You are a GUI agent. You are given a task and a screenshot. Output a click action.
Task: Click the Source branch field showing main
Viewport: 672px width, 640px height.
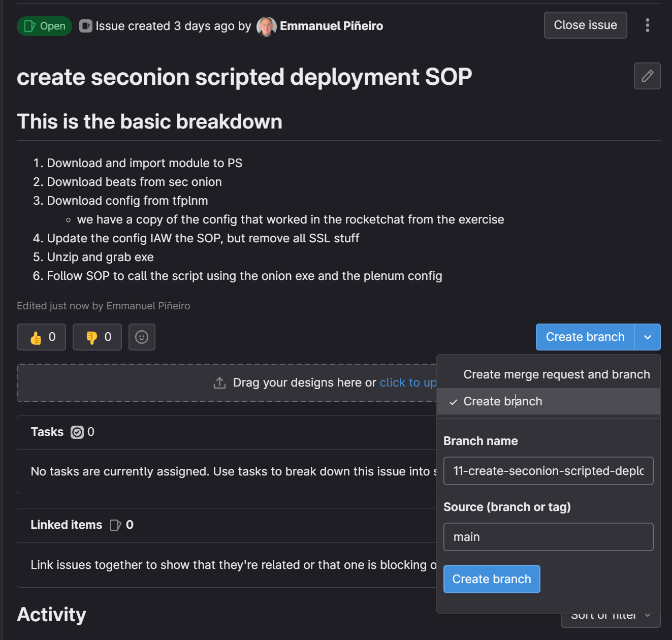tap(549, 537)
